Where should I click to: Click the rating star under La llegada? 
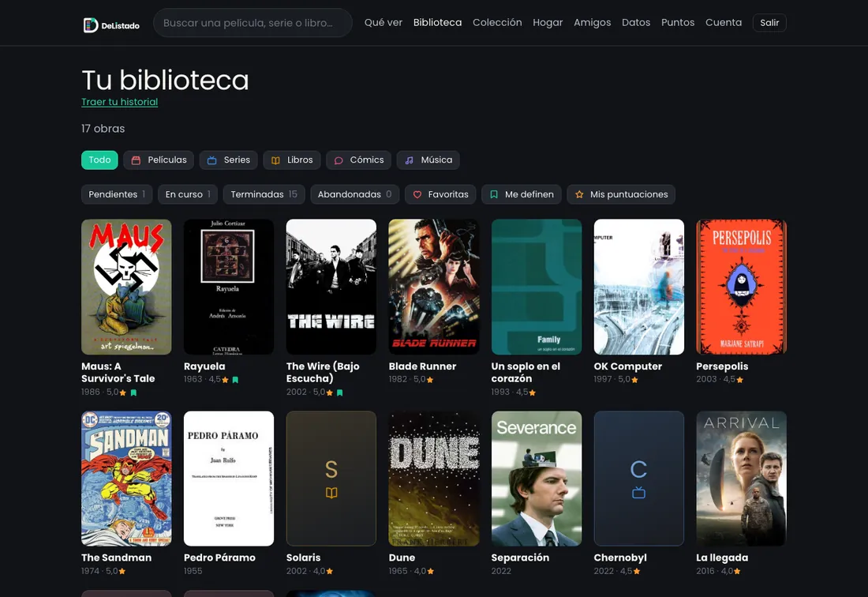coord(737,572)
